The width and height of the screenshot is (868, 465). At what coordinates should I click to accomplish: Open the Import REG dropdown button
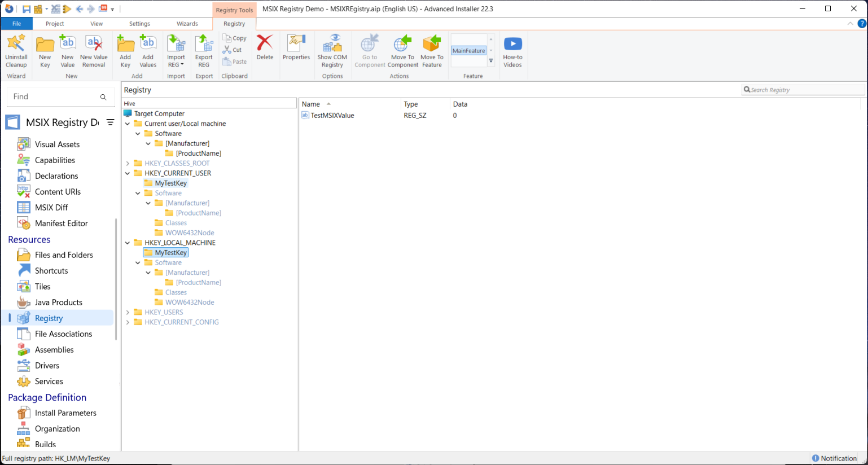point(176,51)
